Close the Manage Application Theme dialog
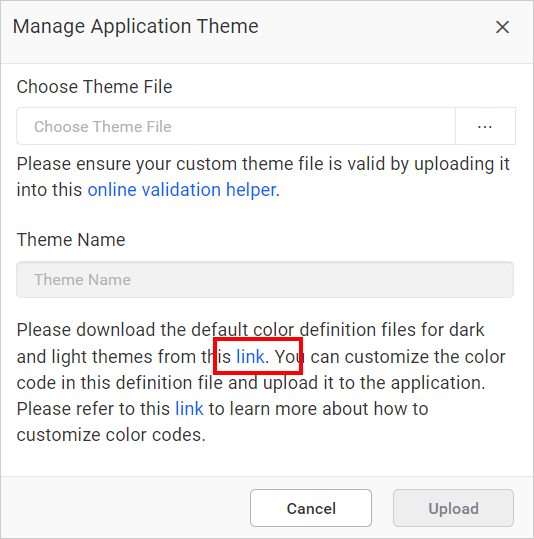Screen dimensions: 534x539 [x=502, y=27]
